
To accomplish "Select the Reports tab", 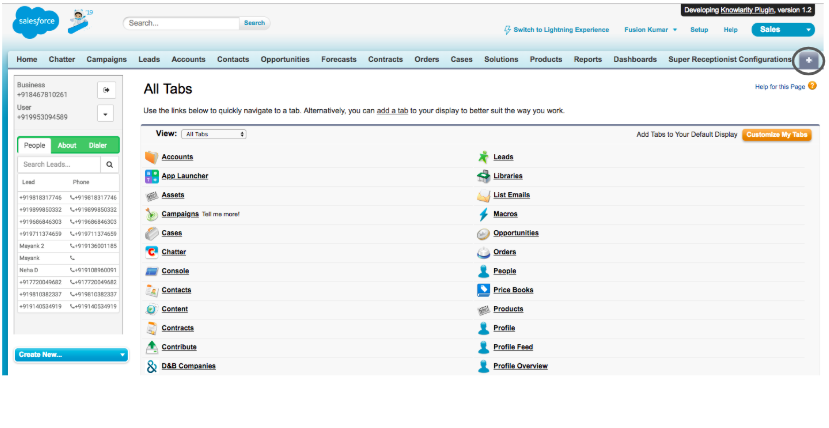I will tap(588, 60).
